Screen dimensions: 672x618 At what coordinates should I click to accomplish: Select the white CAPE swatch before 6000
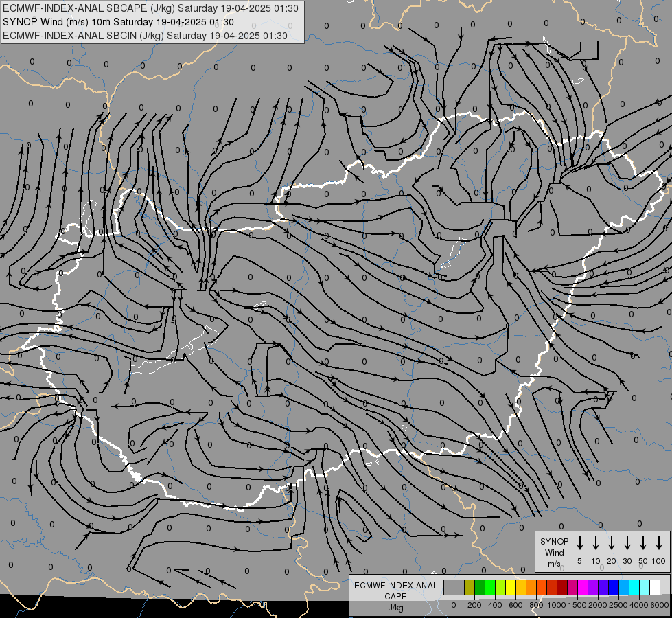tap(656, 587)
